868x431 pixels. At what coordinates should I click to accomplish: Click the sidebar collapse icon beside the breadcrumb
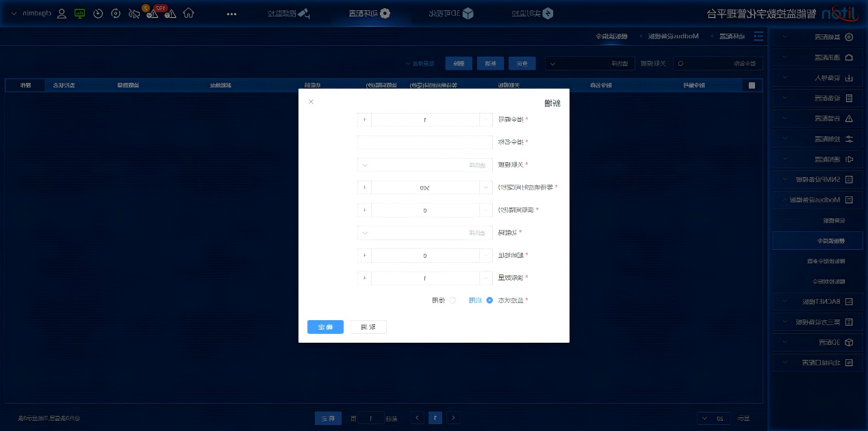click(x=758, y=36)
